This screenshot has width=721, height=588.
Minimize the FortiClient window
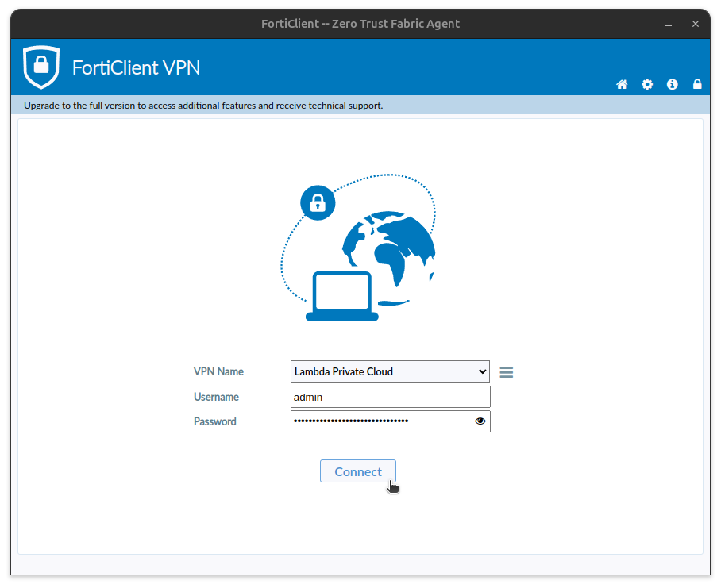[668, 24]
